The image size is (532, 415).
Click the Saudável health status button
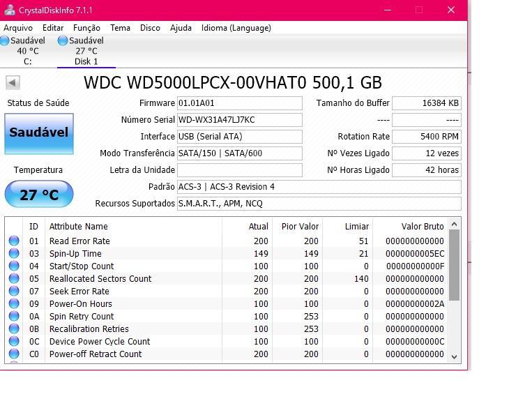[x=39, y=134]
